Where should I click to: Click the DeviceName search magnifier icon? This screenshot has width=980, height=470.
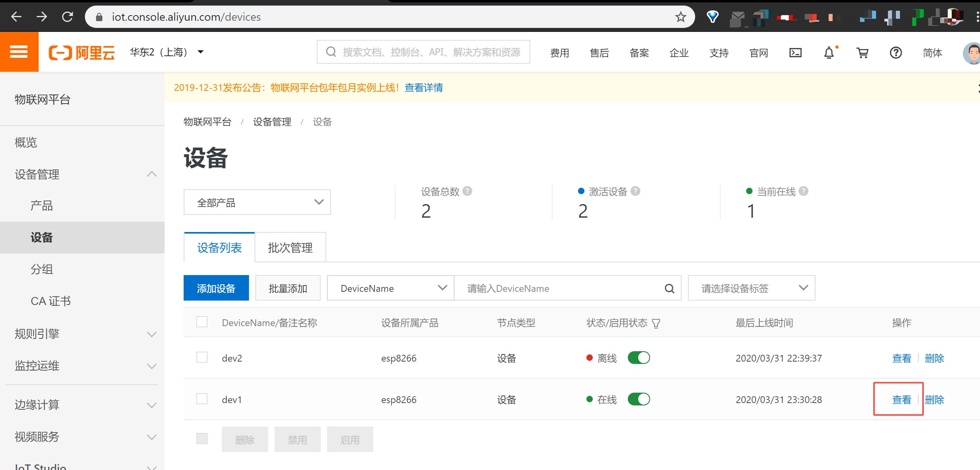pyautogui.click(x=670, y=288)
